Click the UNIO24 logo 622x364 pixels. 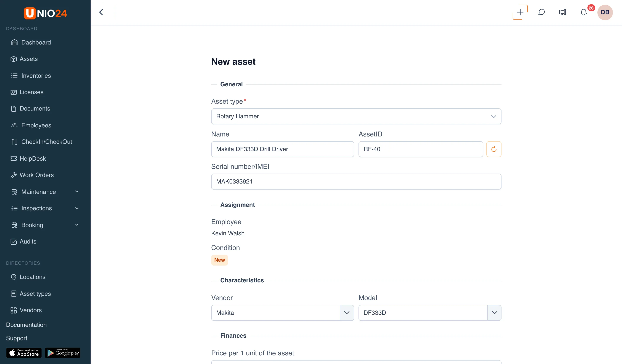point(45,13)
